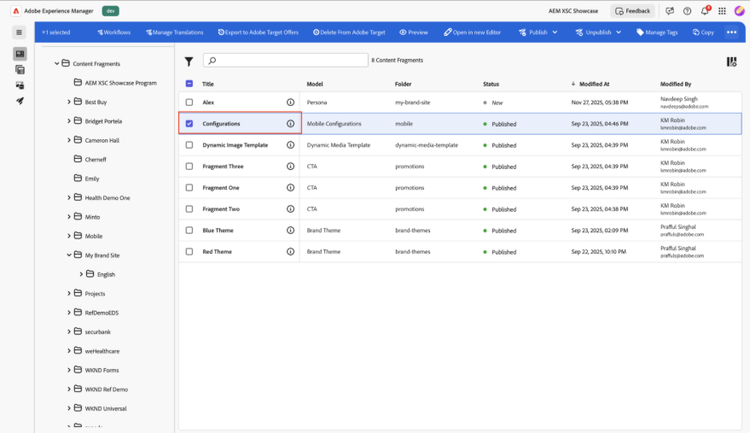Open the notifications bell
The image size is (750, 433).
[704, 11]
